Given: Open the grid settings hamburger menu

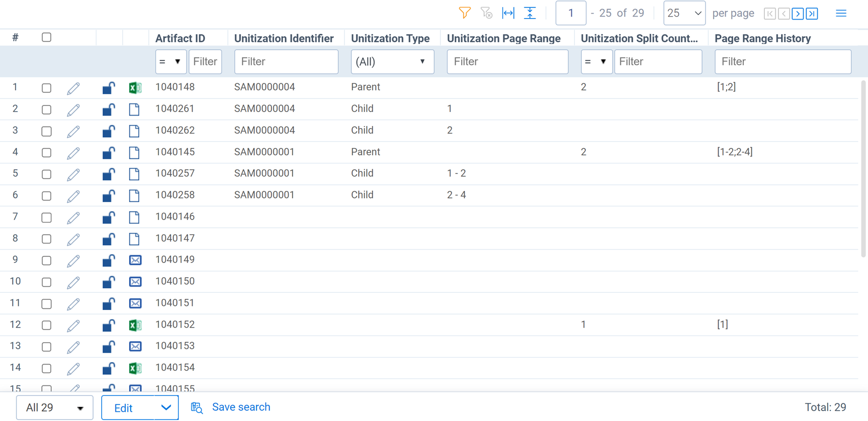Looking at the screenshot, I should pos(841,13).
